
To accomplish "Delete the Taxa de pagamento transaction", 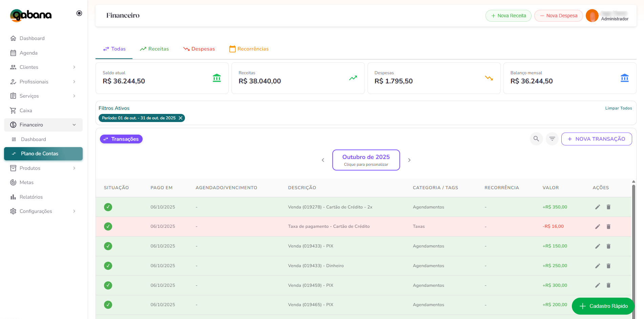I will [608, 226].
